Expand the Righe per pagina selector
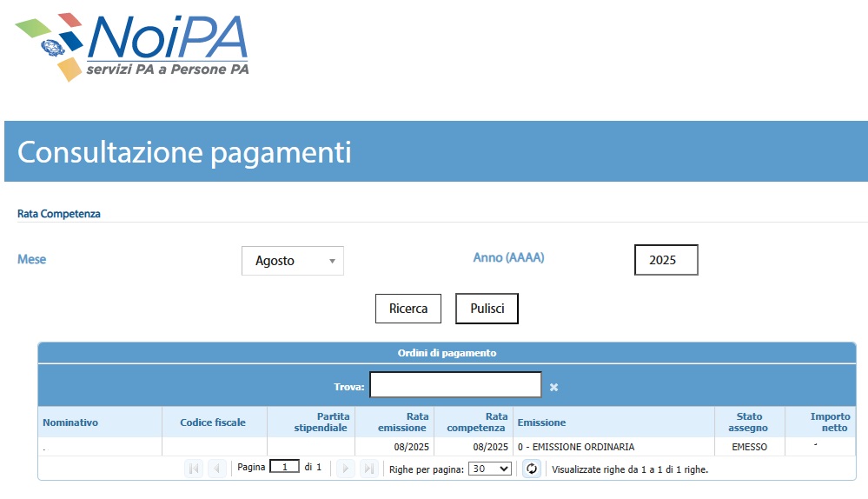Screen dimensions: 868x499 pyautogui.click(x=490, y=469)
